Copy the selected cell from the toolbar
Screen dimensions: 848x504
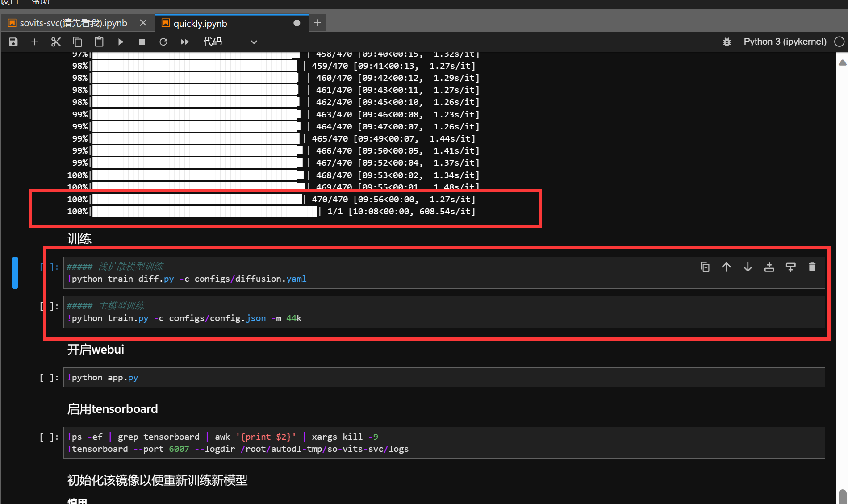(x=77, y=42)
